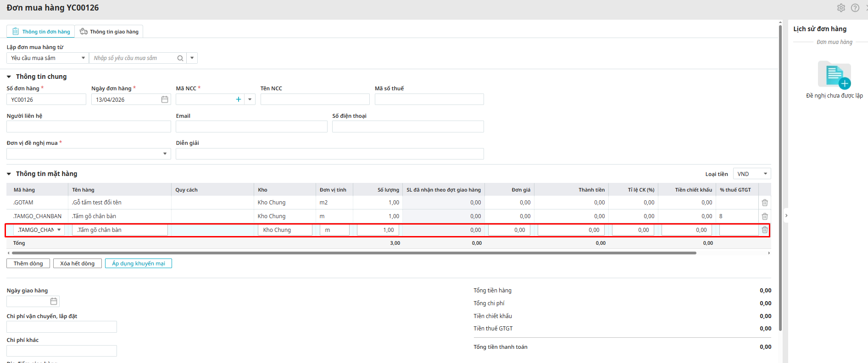Click the Đề nghị chưa được lập document icon

coord(834,75)
